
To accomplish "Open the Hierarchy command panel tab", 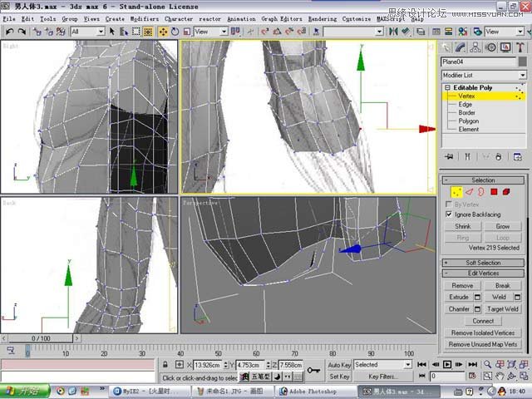I will [x=475, y=47].
